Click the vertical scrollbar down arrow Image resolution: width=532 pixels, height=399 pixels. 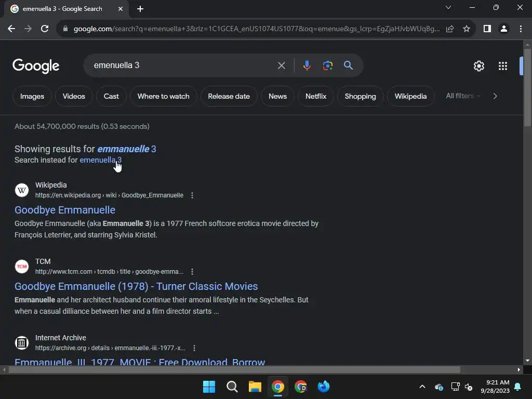point(527,361)
